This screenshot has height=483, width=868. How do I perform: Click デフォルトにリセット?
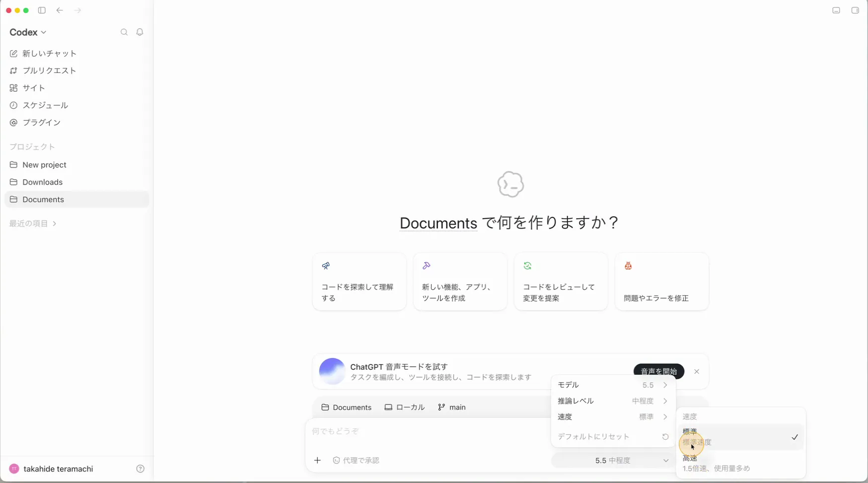coord(613,437)
